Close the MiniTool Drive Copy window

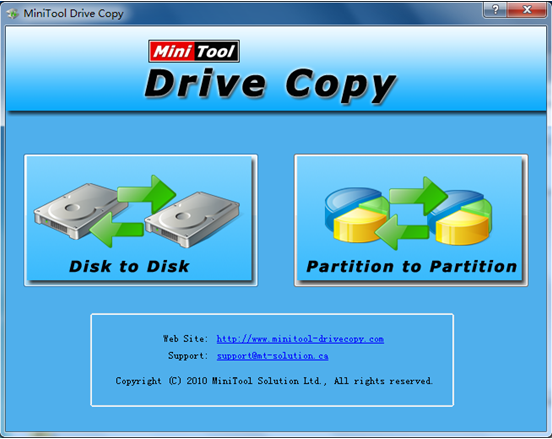click(527, 10)
